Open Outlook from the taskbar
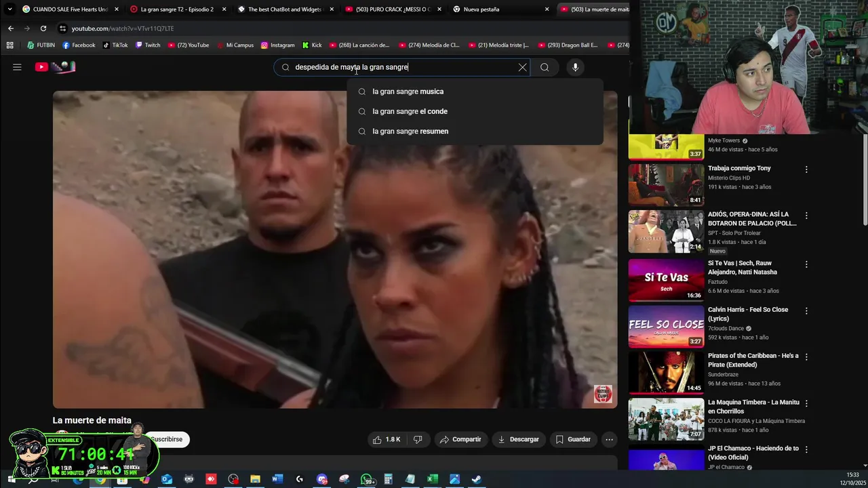The image size is (868, 488). click(x=167, y=479)
